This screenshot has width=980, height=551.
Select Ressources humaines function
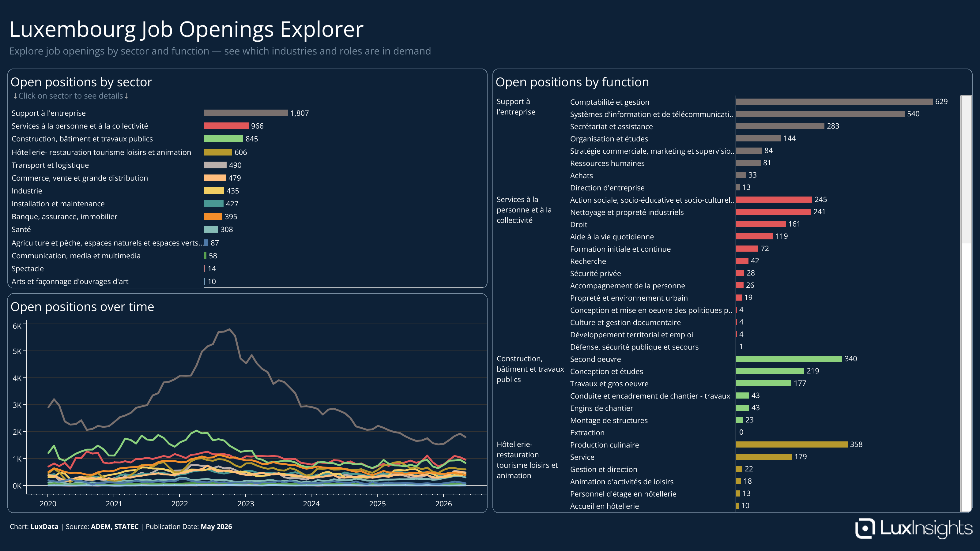tap(607, 163)
